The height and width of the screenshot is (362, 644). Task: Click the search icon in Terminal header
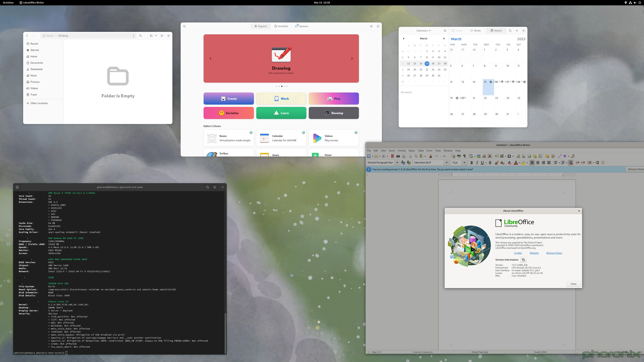click(207, 187)
